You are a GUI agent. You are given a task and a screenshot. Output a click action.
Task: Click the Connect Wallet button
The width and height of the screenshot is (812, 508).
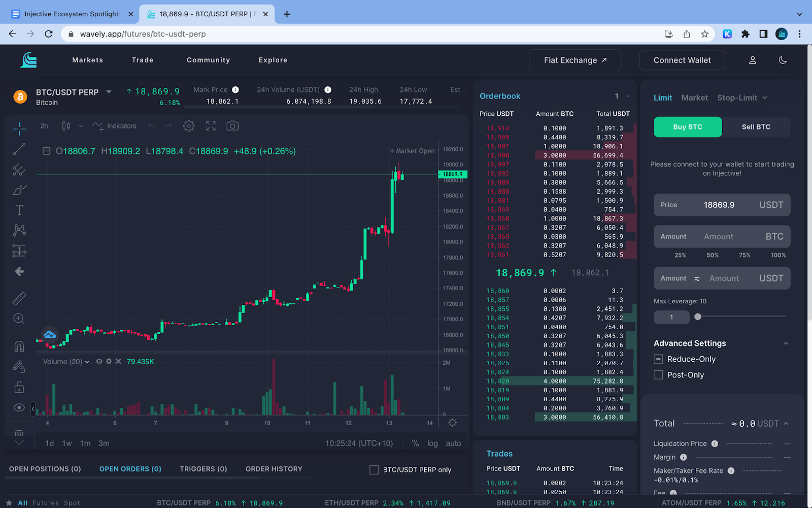tap(682, 60)
